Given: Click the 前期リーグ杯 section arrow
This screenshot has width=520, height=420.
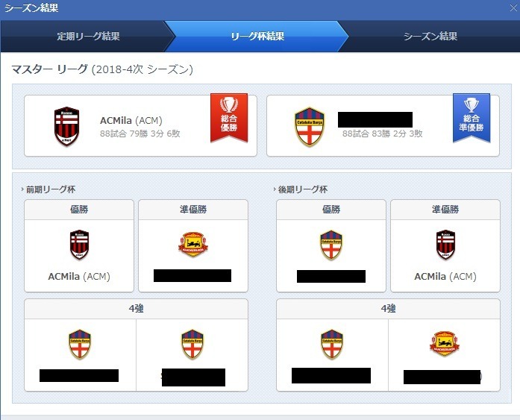Looking at the screenshot, I should tap(22, 189).
